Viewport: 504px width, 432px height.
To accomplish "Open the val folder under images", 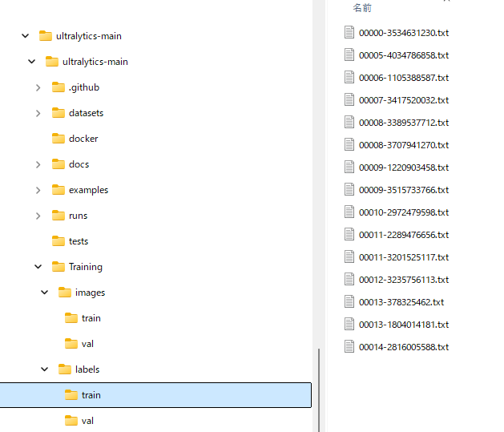I will tap(87, 344).
